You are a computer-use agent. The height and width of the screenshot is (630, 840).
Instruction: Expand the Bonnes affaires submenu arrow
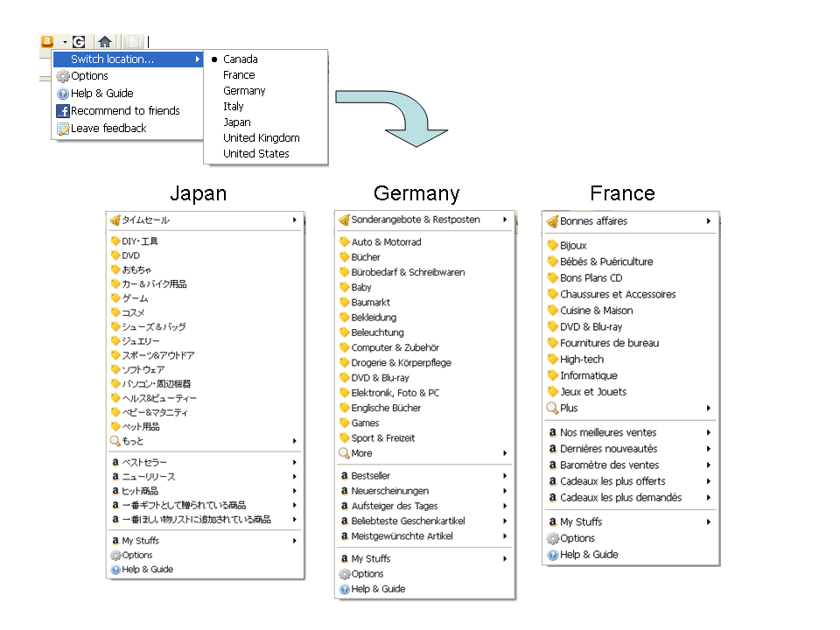[708, 221]
